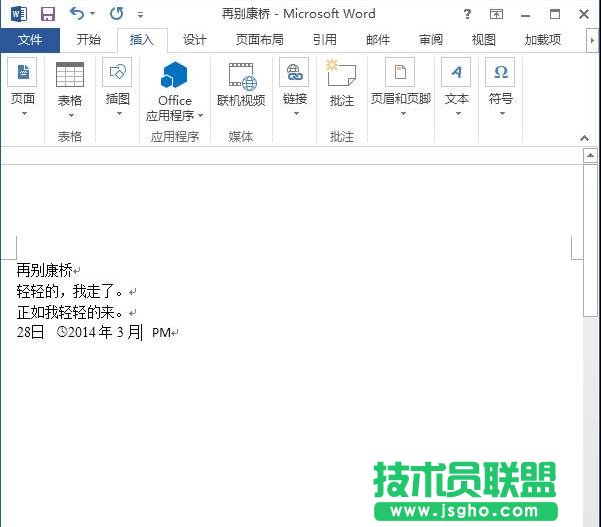601x527 pixels.
Task: Click the date text 2014年3月
Action: click(x=105, y=332)
